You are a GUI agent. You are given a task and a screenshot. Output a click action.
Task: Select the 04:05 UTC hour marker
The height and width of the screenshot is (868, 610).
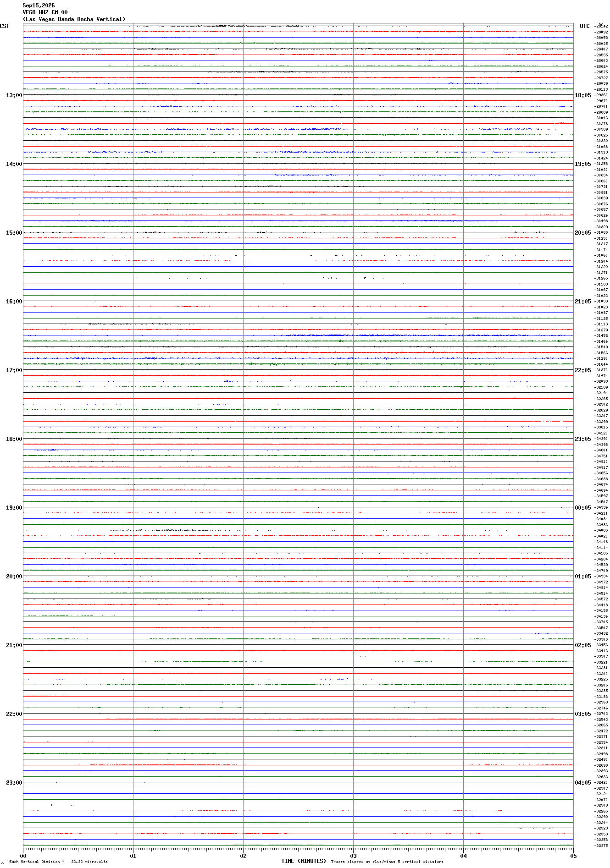coord(582,783)
